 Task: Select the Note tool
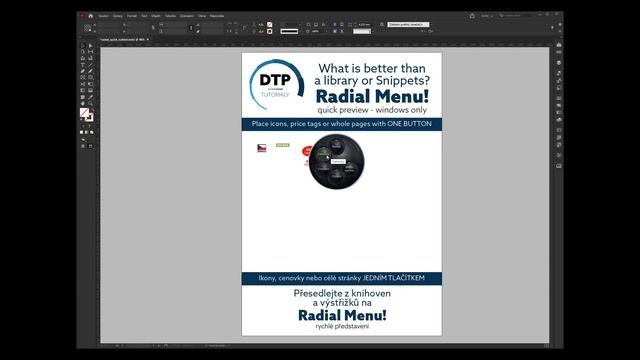click(x=82, y=97)
